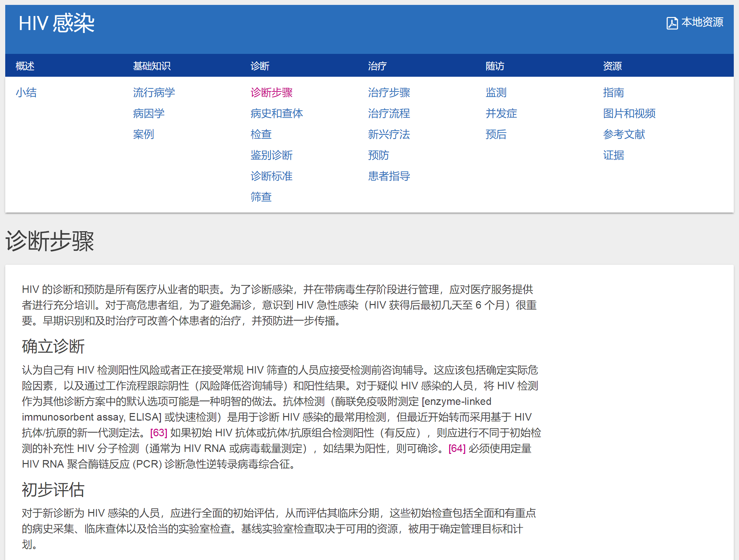739x560 pixels.
Task: Click the 并发症 complications link
Action: click(x=501, y=114)
